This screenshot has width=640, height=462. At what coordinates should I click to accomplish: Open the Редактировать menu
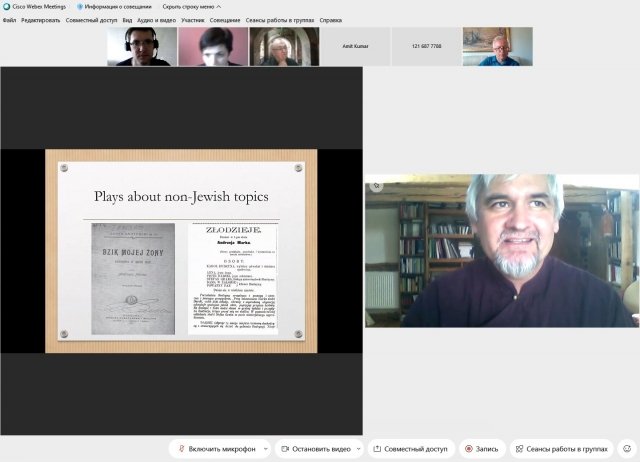(x=40, y=20)
